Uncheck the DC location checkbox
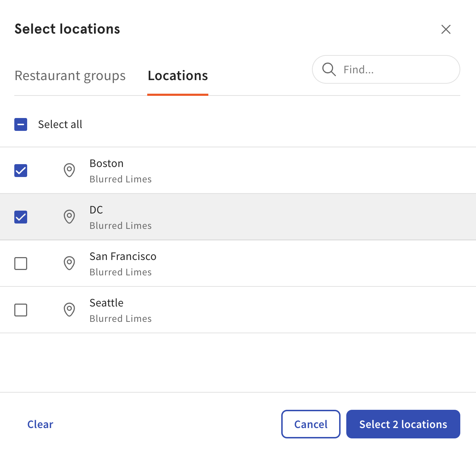 click(x=21, y=217)
